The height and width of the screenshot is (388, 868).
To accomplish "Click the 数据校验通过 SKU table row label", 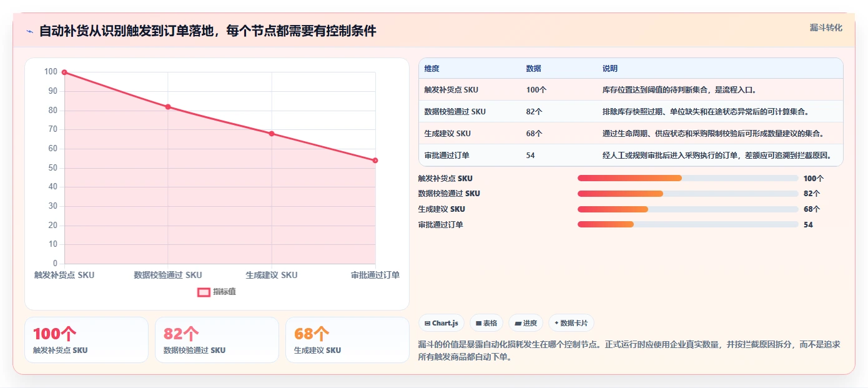I will tap(455, 112).
